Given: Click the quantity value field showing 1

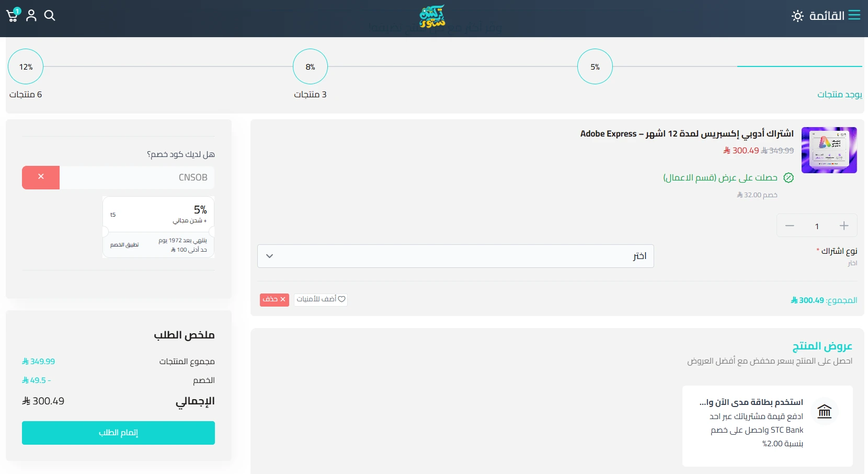Looking at the screenshot, I should pos(817,226).
